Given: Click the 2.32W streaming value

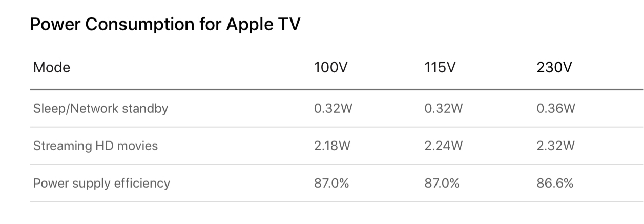Looking at the screenshot, I should pos(556,146).
